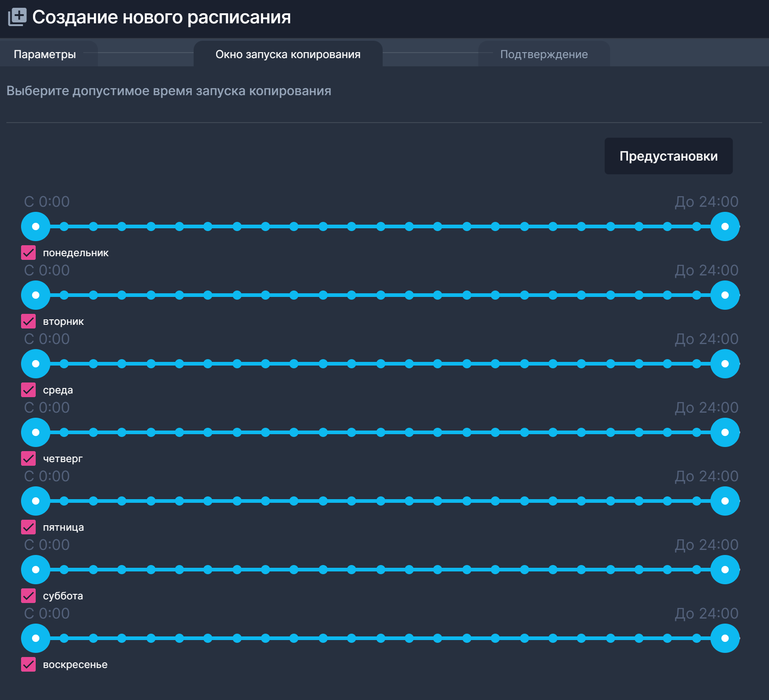Select the left handle on the среда slider
This screenshot has width=769, height=700.
[35, 364]
